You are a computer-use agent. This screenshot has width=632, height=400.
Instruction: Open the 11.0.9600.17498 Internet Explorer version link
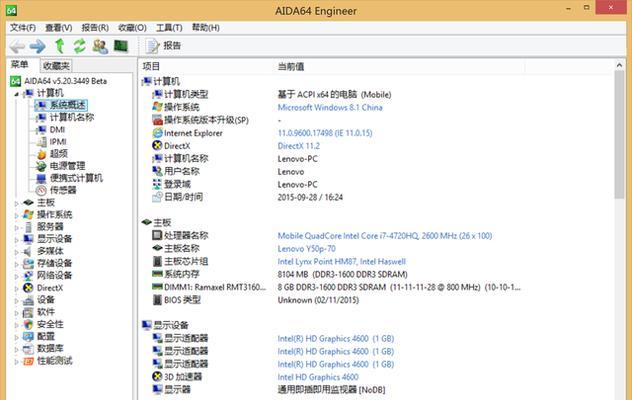coord(325,133)
